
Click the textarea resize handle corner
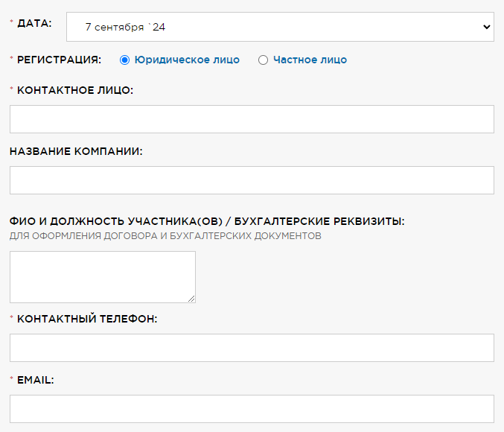(x=191, y=299)
